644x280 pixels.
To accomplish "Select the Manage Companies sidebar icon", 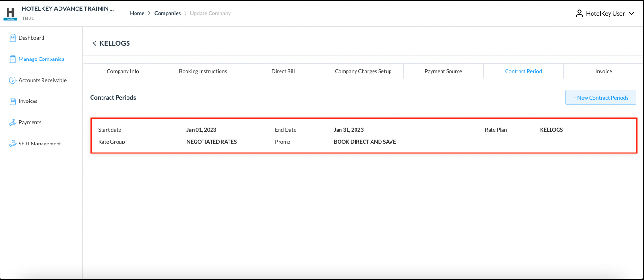I will coord(12,59).
